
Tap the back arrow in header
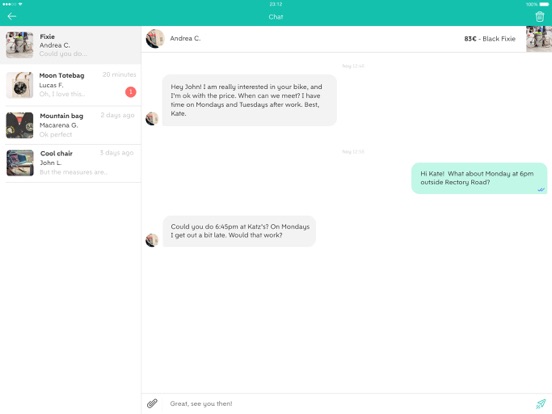tap(12, 16)
